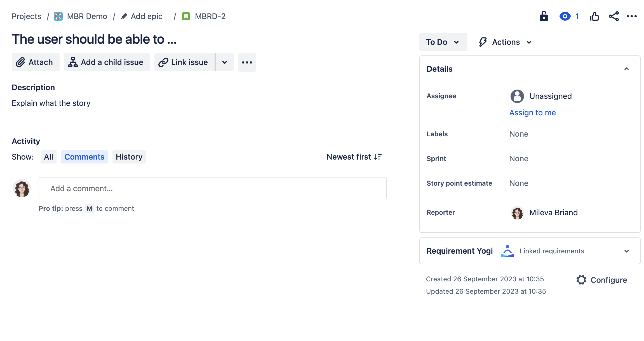The width and height of the screenshot is (644, 341).
Task: Expand the Linked requirements section
Action: tap(626, 251)
